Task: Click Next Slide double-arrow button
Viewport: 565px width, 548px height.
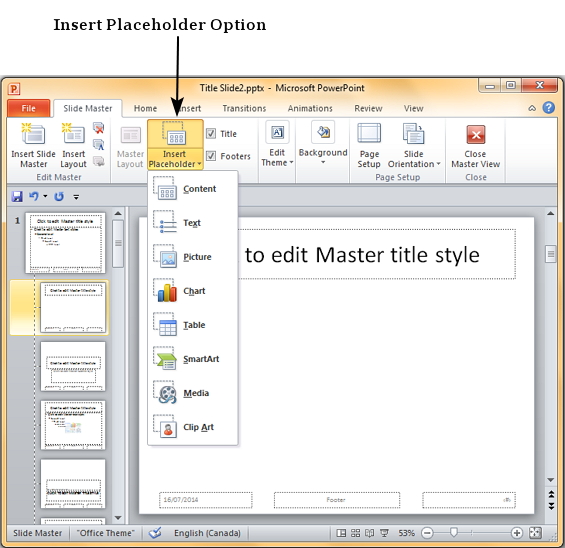Action: pos(551,506)
